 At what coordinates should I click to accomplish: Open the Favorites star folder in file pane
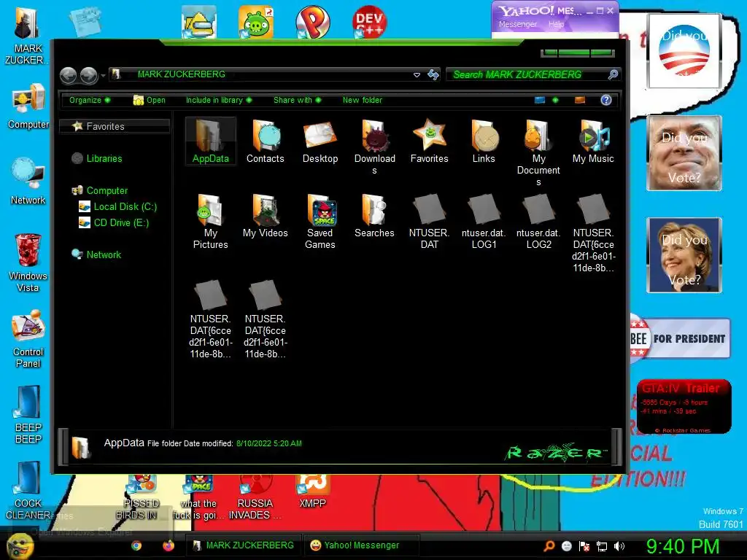pos(429,141)
